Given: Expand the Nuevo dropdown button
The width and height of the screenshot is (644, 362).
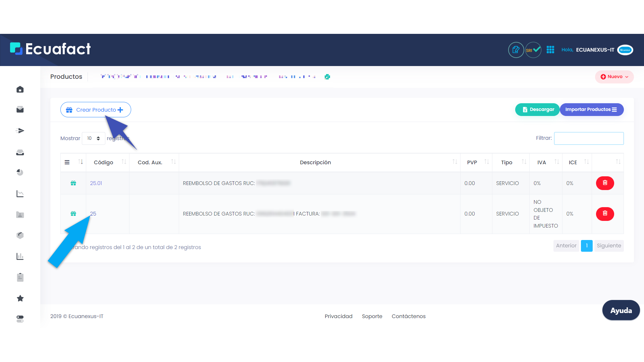Looking at the screenshot, I should (614, 77).
